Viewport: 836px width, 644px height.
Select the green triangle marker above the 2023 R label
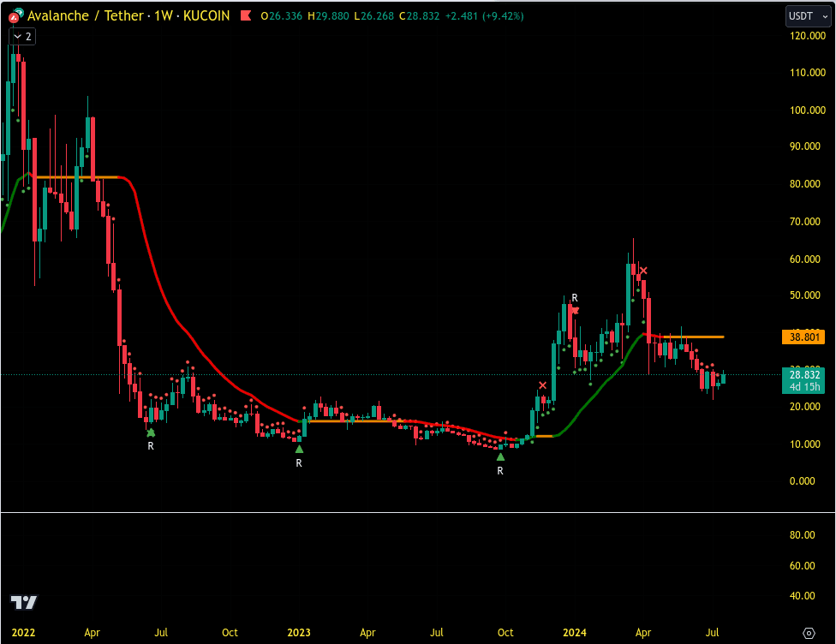(299, 450)
